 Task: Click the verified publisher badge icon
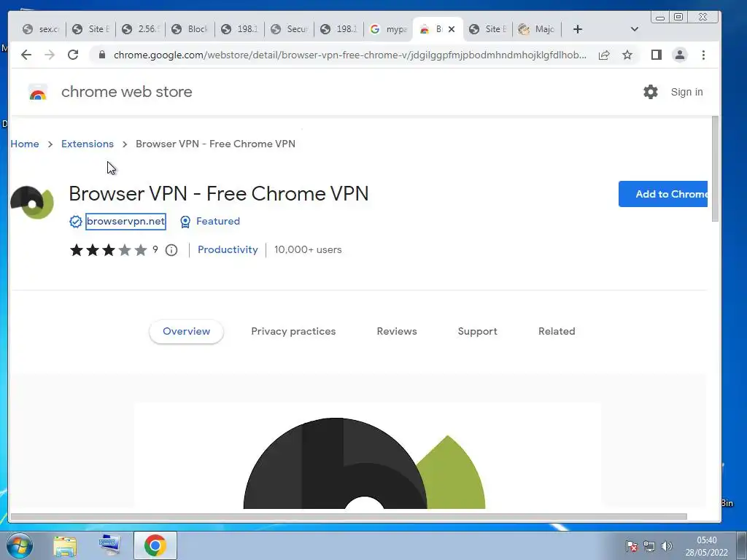75,222
